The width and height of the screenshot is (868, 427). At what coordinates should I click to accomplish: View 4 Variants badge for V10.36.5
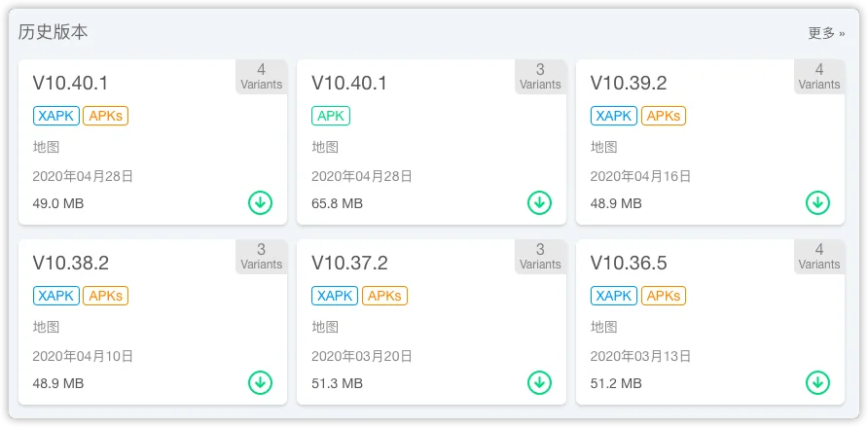click(819, 257)
